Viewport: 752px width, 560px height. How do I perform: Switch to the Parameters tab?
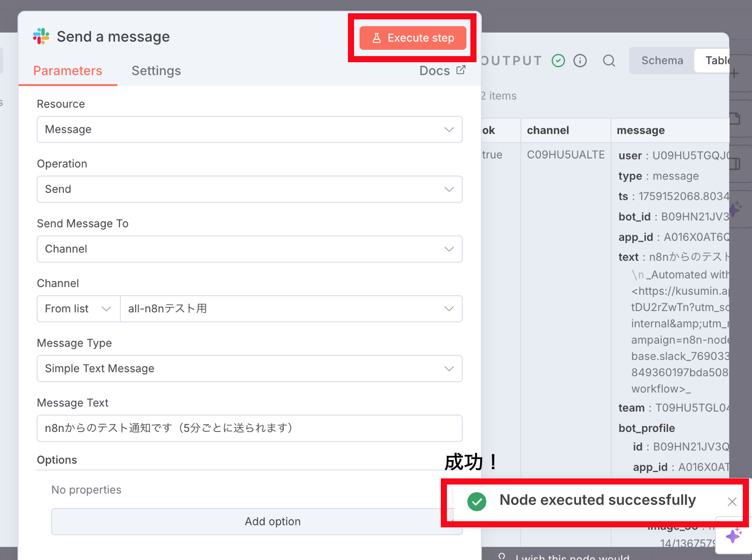tap(68, 71)
